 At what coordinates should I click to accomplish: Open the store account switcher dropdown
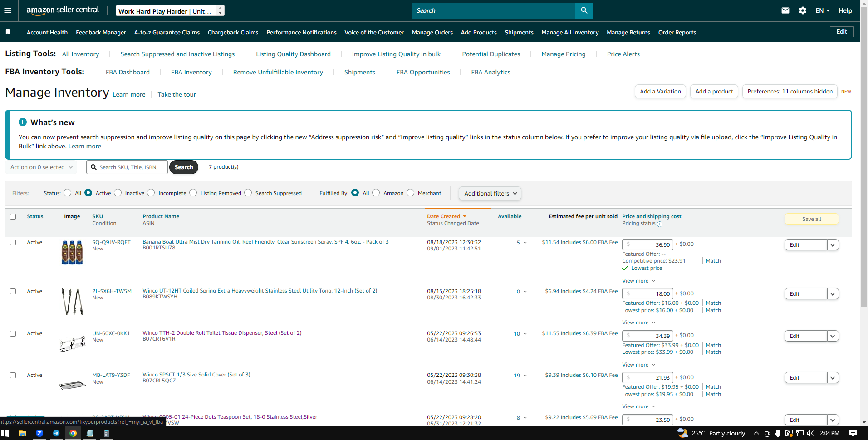coord(170,10)
